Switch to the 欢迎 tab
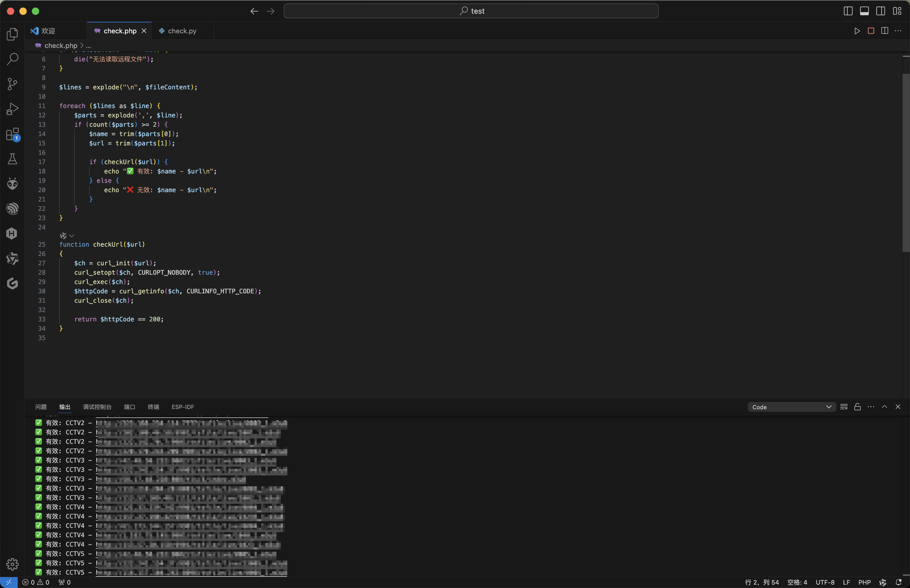Image resolution: width=910 pixels, height=588 pixels. 56,31
